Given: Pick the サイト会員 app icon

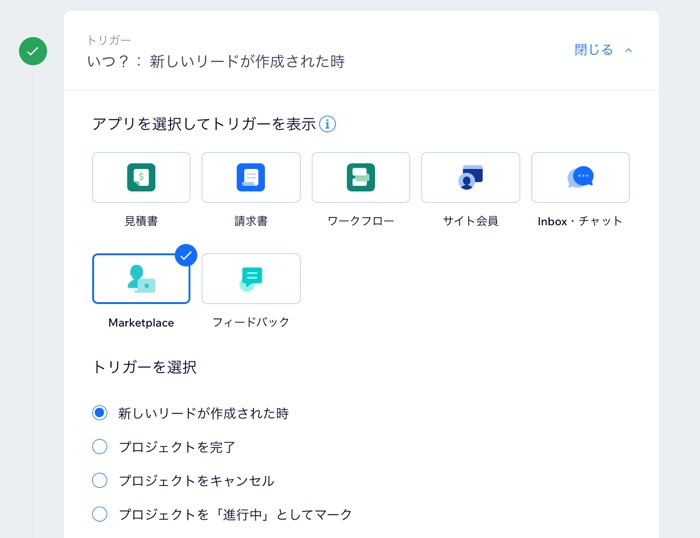Looking at the screenshot, I should pyautogui.click(x=470, y=178).
